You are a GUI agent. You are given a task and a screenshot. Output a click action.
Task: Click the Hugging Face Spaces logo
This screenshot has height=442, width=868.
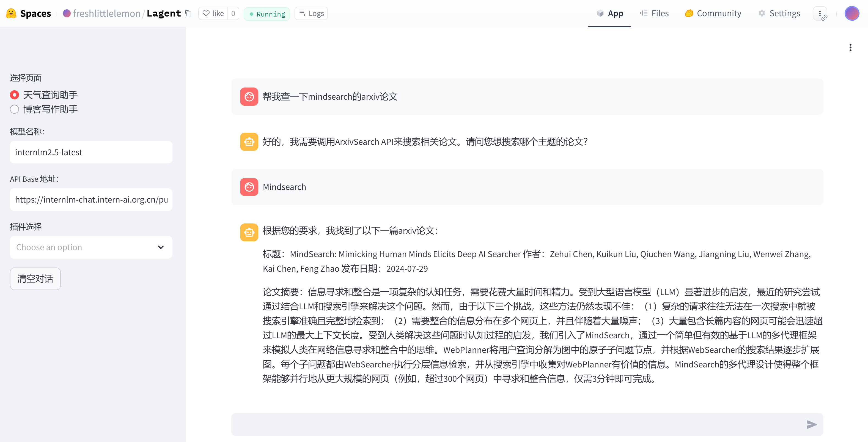pyautogui.click(x=11, y=13)
